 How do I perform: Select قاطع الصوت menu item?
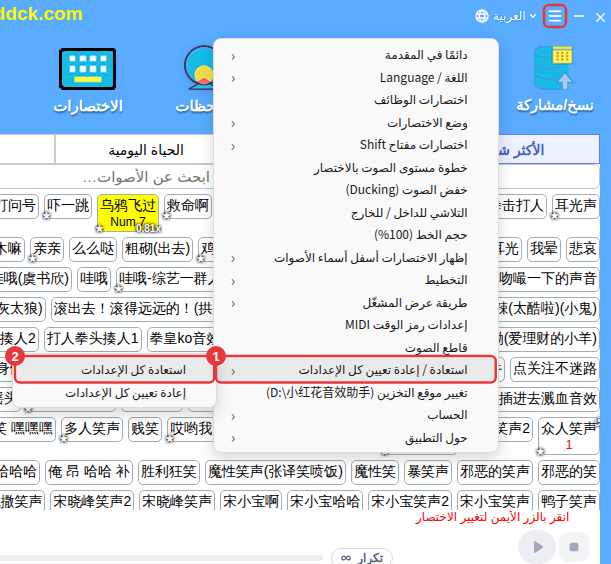coord(356,348)
